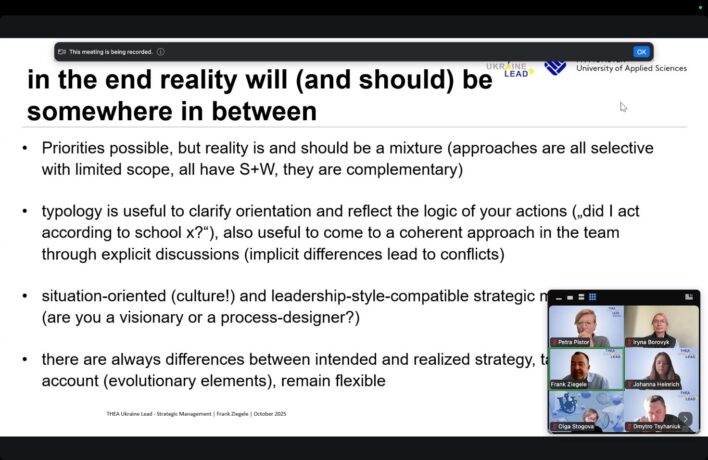Show next page of participant videos

685,419
